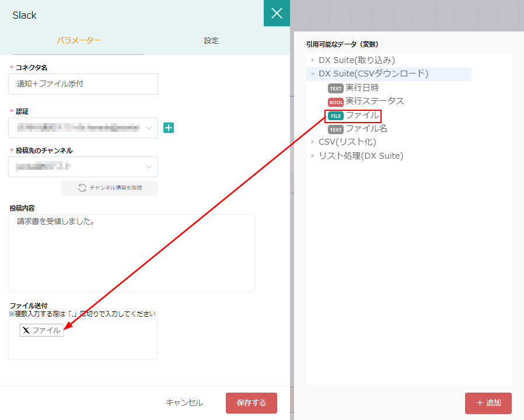Expand the CSV(リスト化) tree node

click(x=312, y=142)
